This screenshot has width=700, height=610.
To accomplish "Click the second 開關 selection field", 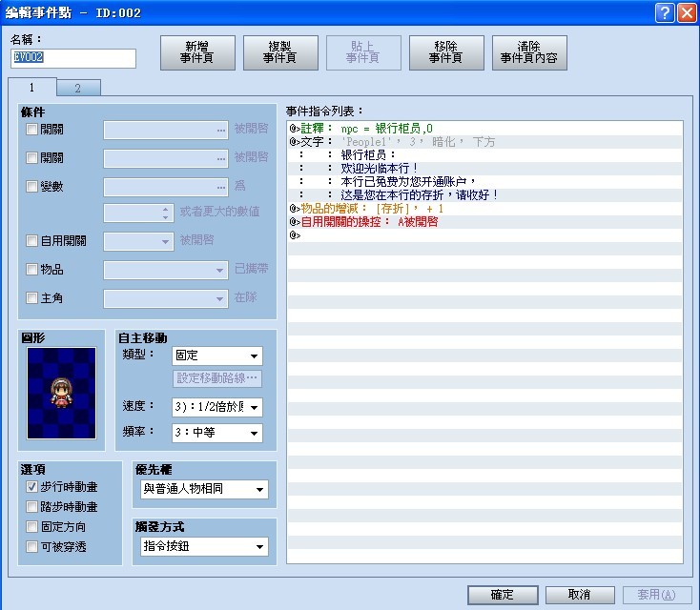I will 166,158.
